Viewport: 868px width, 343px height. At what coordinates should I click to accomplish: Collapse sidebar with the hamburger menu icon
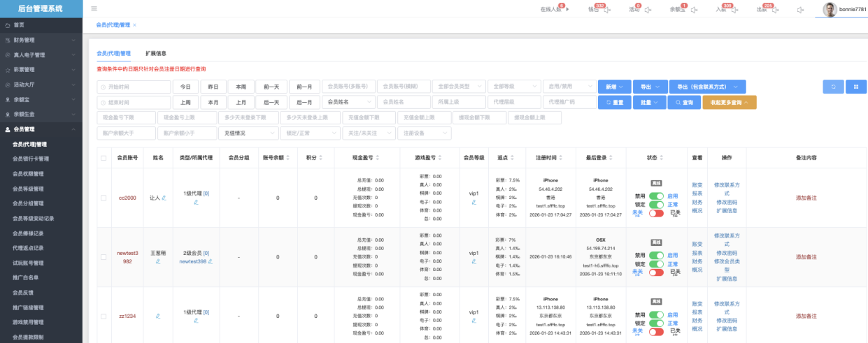tap(94, 9)
